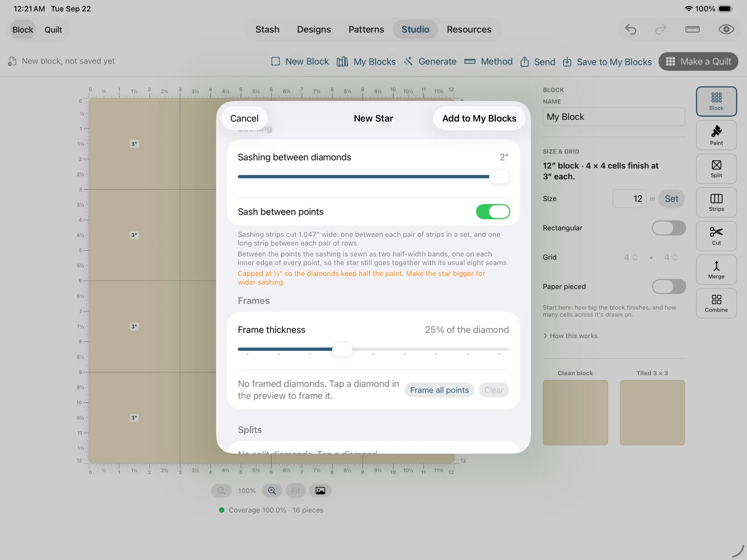Cancel the New Star dialog
The width and height of the screenshot is (747, 560).
[244, 119]
